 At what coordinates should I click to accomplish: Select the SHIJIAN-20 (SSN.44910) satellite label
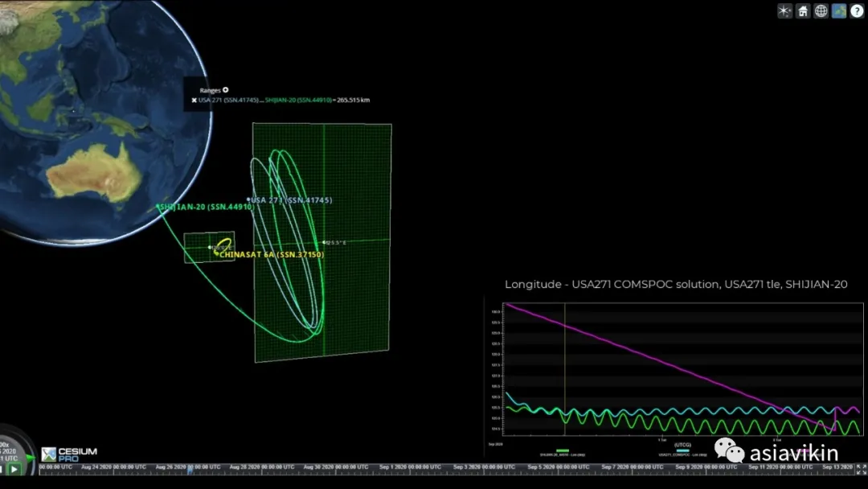click(206, 207)
